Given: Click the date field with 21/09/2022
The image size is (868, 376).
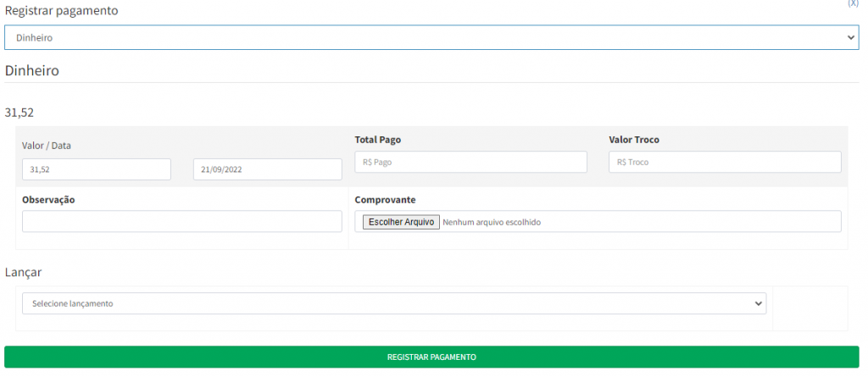Looking at the screenshot, I should [268, 169].
